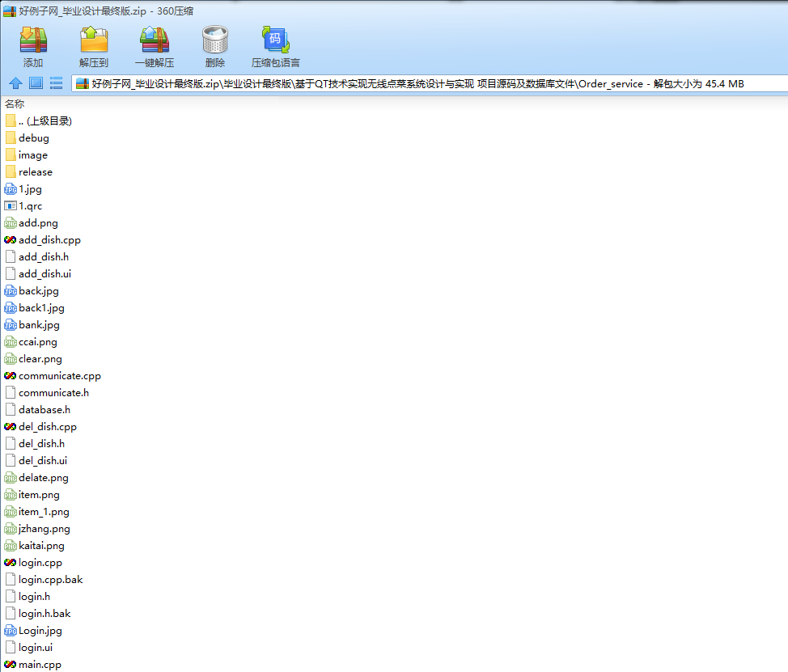Select the back.jpg file
Image resolution: width=788 pixels, height=672 pixels.
(32, 291)
